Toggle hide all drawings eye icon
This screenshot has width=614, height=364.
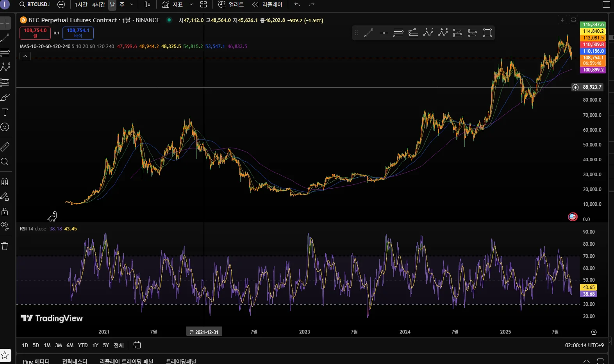click(x=5, y=226)
